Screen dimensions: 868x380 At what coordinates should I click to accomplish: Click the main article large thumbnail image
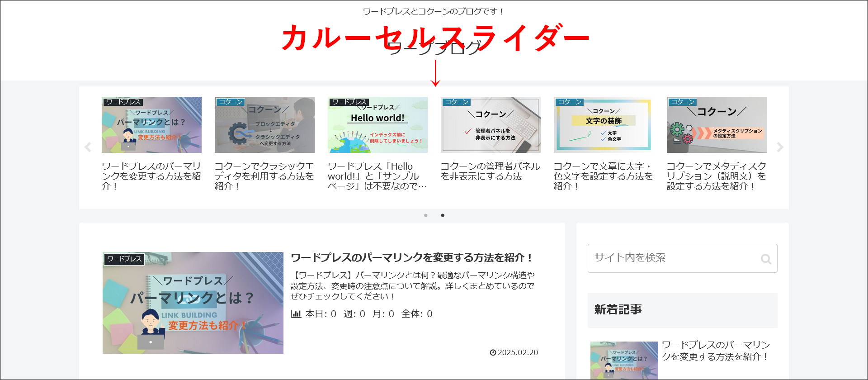(193, 303)
